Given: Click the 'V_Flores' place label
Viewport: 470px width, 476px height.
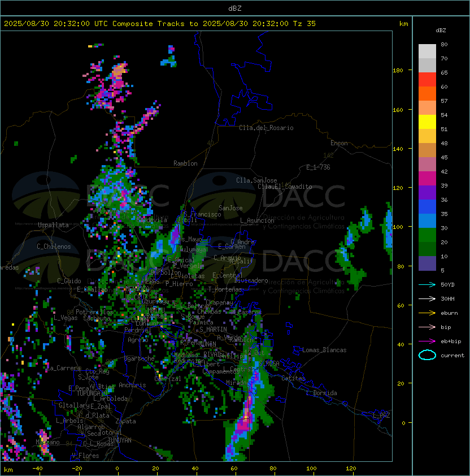Looking at the screenshot, I should point(85,456).
